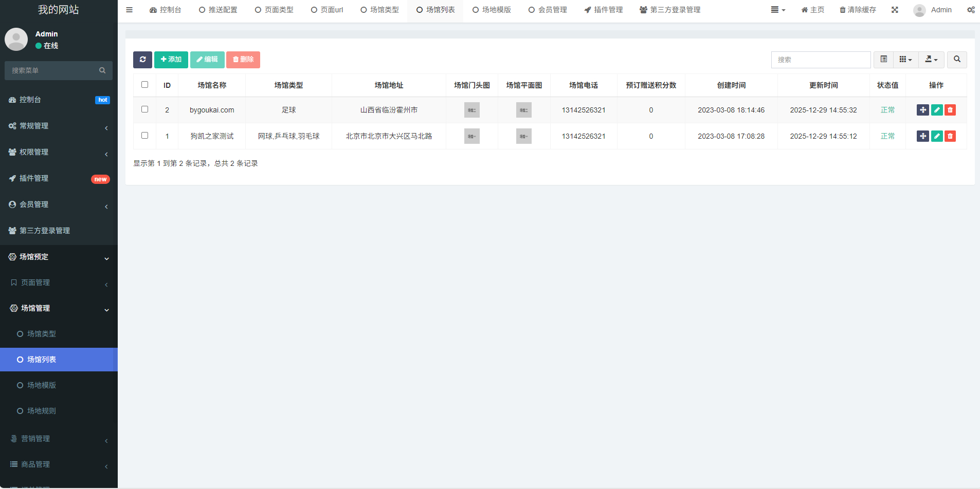Viewport: 980px width, 489px height.
Task: Click the 添加 button to add a venue
Action: [x=171, y=60]
